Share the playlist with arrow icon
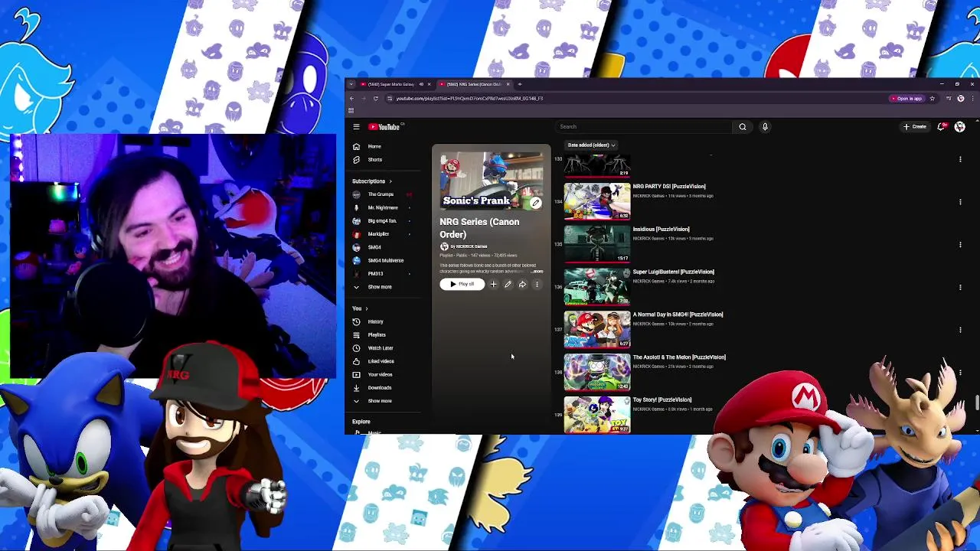The image size is (980, 551). click(x=522, y=285)
